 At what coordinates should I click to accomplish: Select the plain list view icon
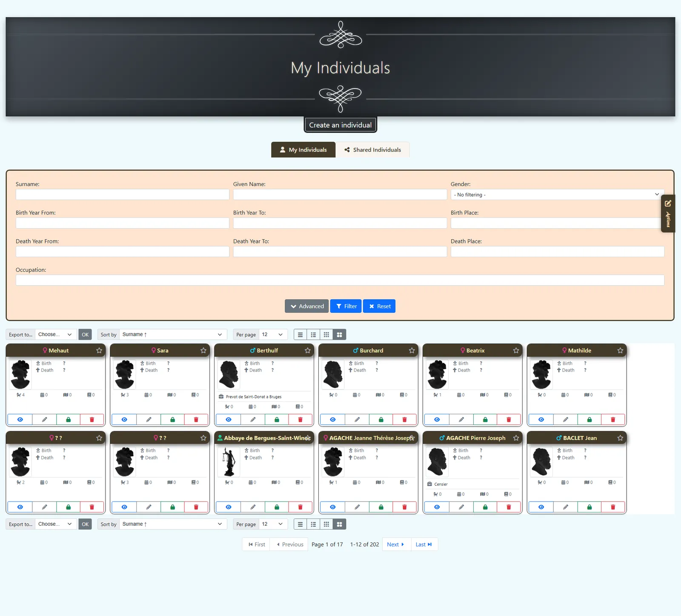pos(300,335)
